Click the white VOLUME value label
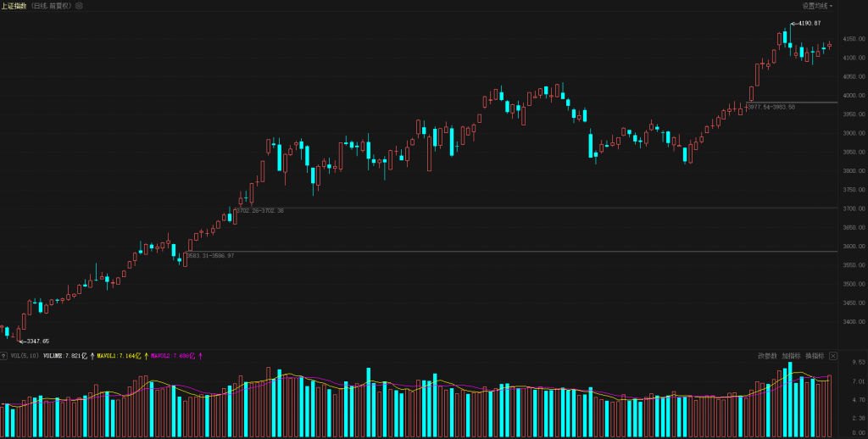Viewport: 868px width, 439px height. coord(64,356)
